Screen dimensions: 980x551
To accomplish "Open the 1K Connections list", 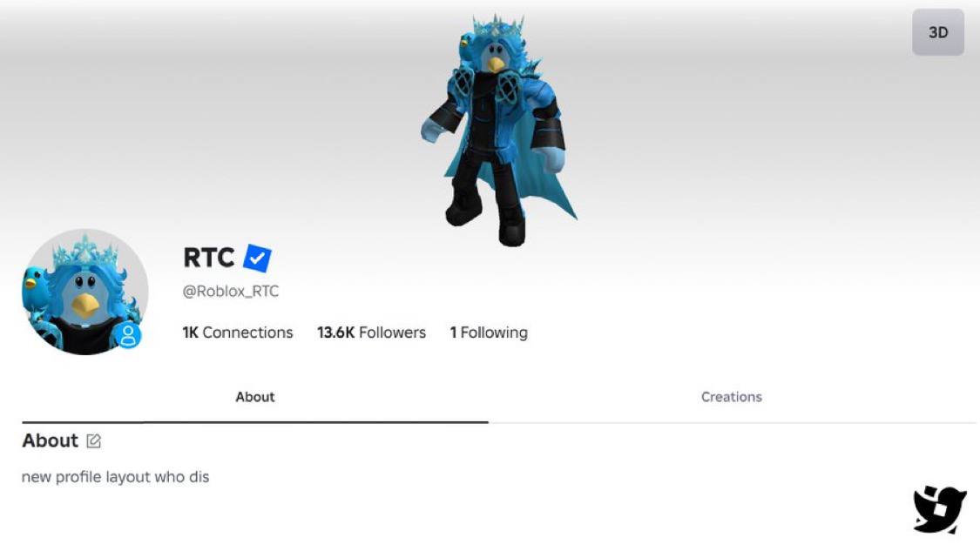I will 238,333.
